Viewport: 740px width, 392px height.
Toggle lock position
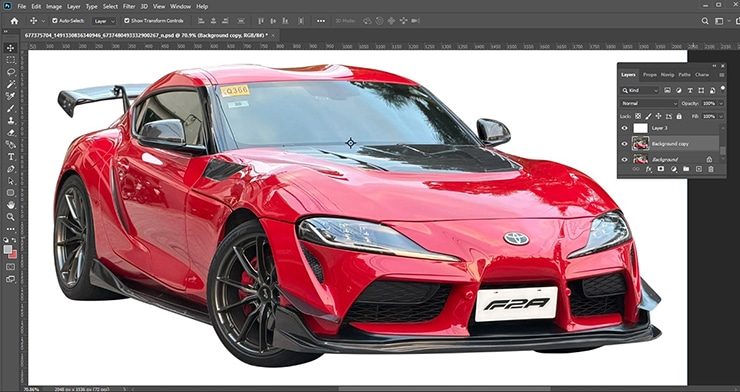[658, 116]
